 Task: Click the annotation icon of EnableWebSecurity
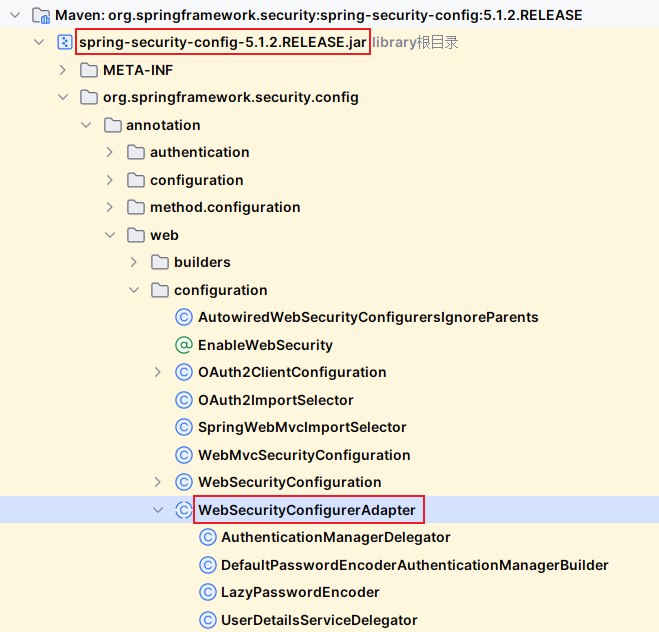tap(184, 345)
